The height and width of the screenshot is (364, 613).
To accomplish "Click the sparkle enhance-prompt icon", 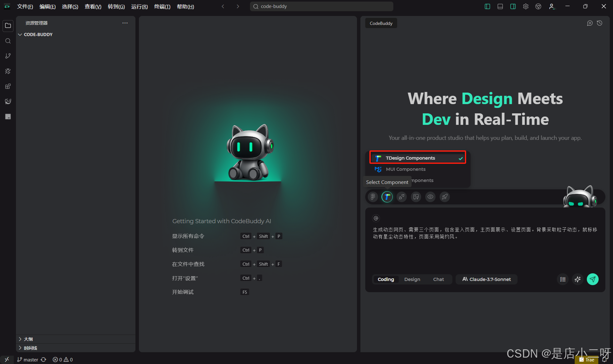I will (x=578, y=279).
